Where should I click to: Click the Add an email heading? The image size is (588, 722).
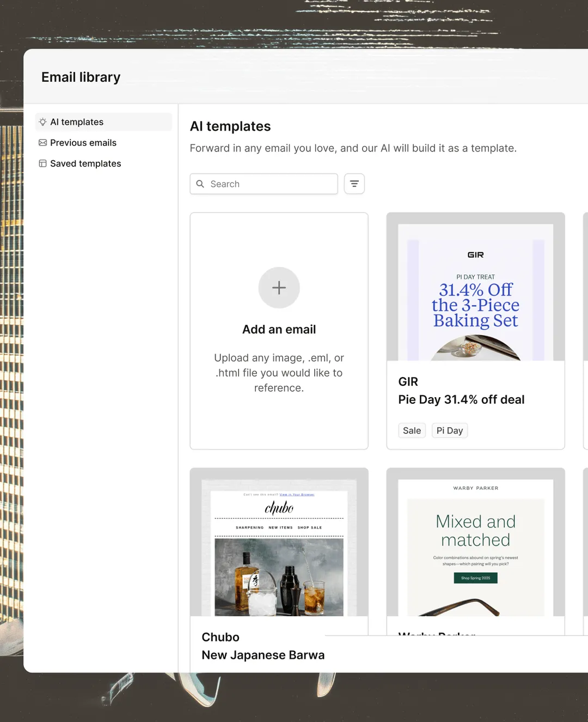coord(279,329)
